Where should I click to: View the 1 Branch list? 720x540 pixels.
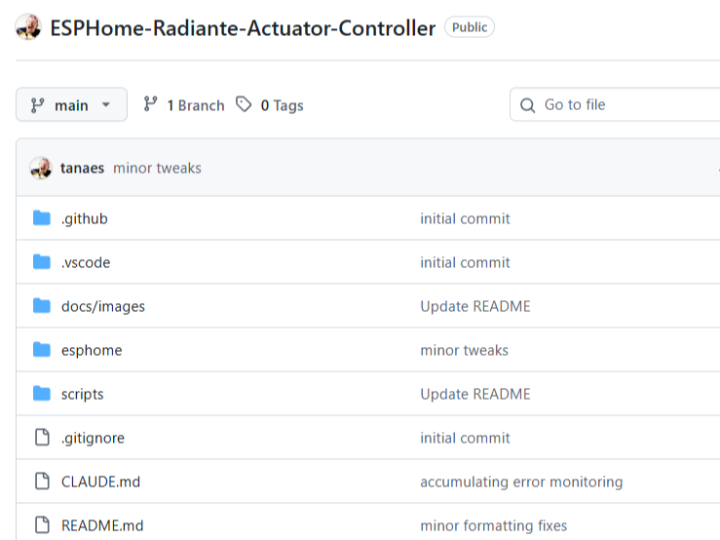pyautogui.click(x=184, y=105)
